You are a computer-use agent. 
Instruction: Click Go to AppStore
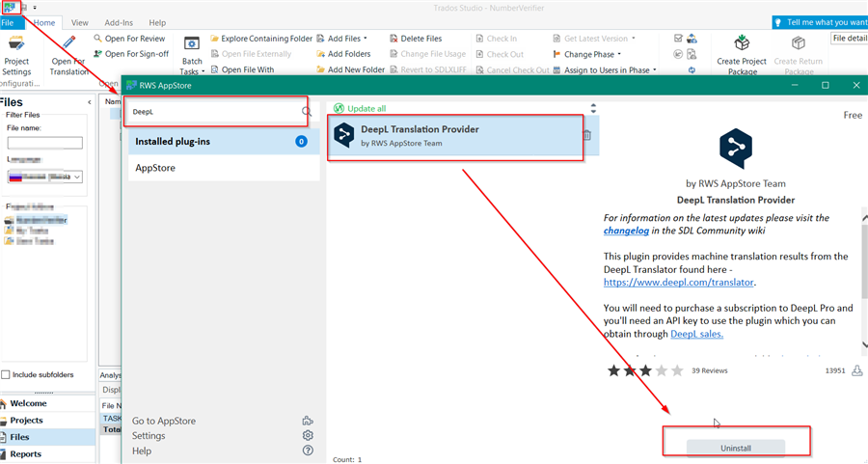pyautogui.click(x=164, y=421)
